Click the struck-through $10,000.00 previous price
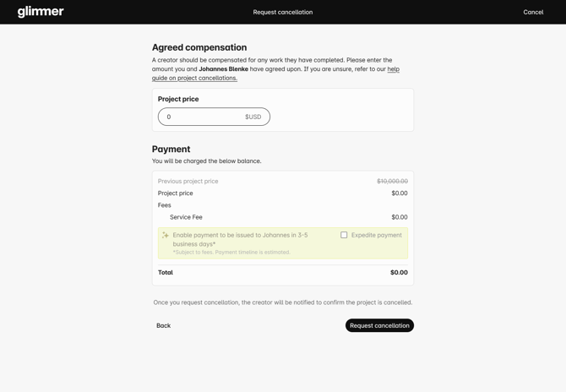Viewport: 566px width, 392px height. tap(392, 181)
